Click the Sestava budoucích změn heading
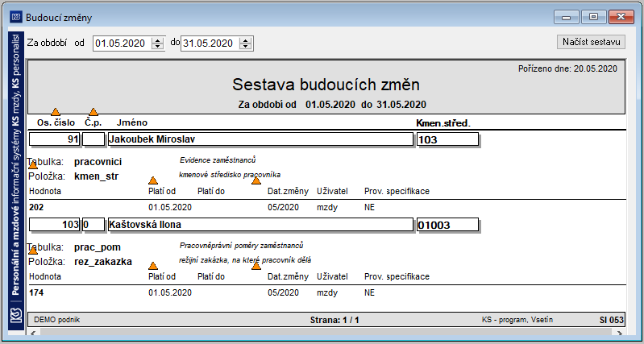Viewport: 644px width, 344px height. pyautogui.click(x=326, y=85)
